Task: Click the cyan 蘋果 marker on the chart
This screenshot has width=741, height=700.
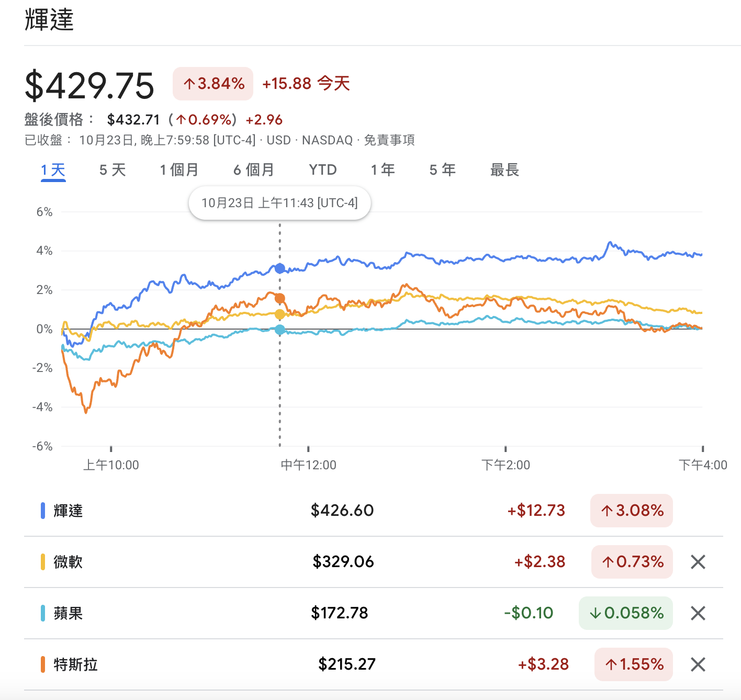Action: click(x=280, y=330)
